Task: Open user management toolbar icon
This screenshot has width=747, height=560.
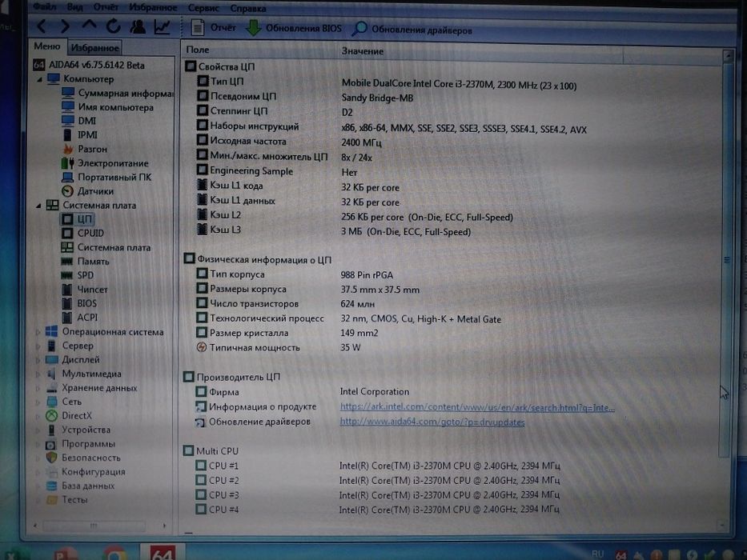Action: click(138, 26)
